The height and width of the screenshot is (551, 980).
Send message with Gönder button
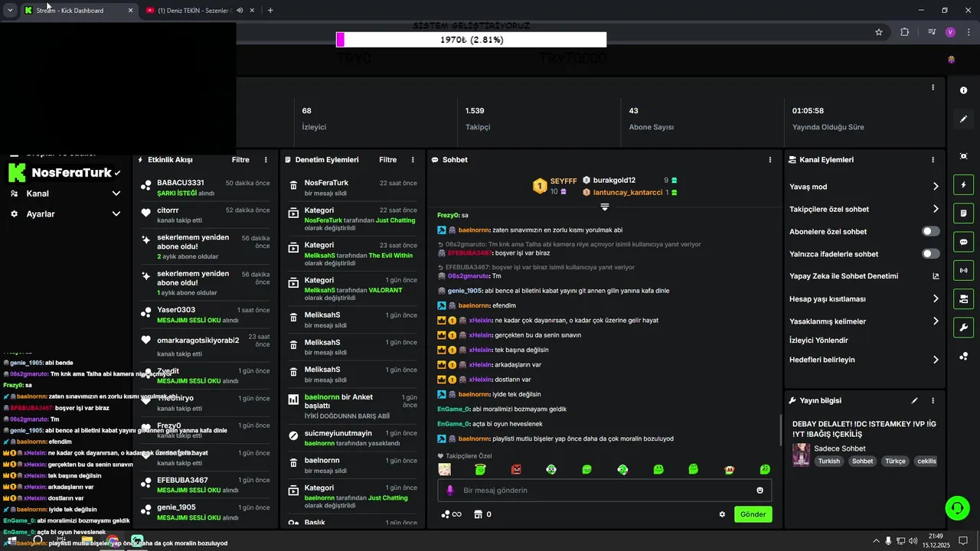tap(753, 514)
